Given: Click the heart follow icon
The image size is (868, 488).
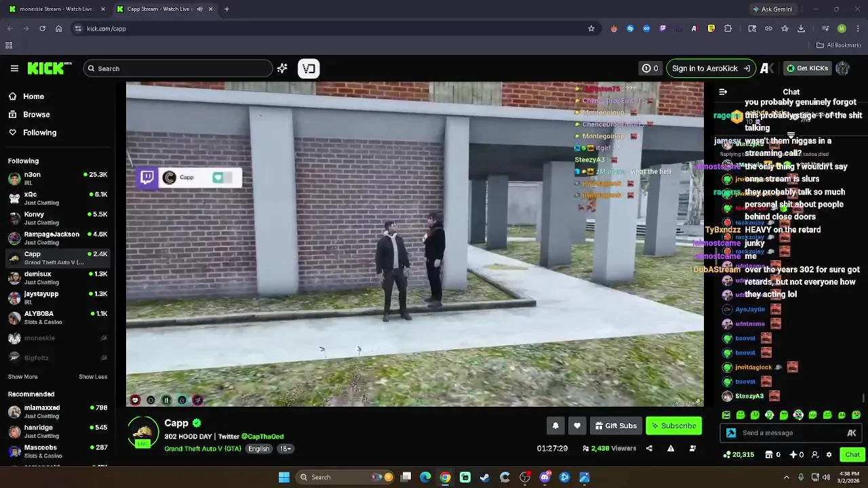Looking at the screenshot, I should 577,426.
